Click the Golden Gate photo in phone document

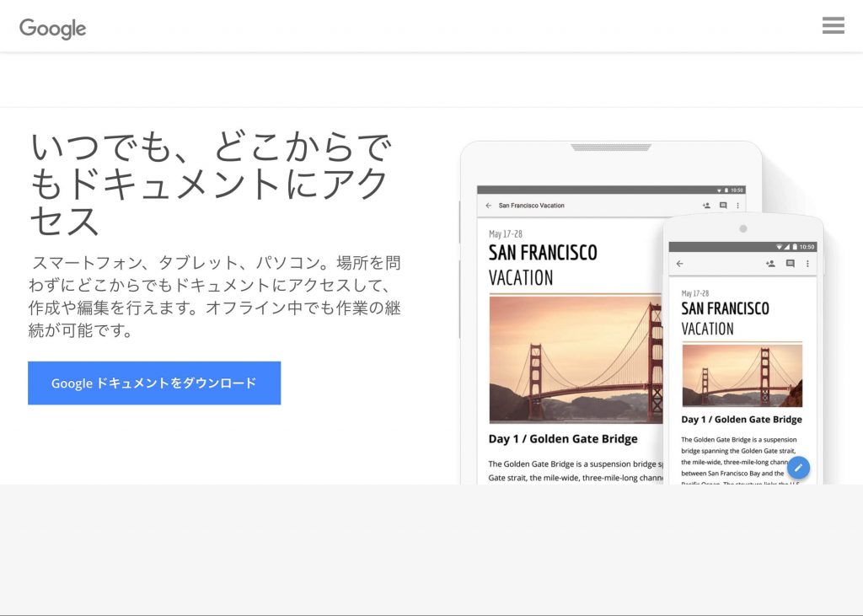[742, 376]
